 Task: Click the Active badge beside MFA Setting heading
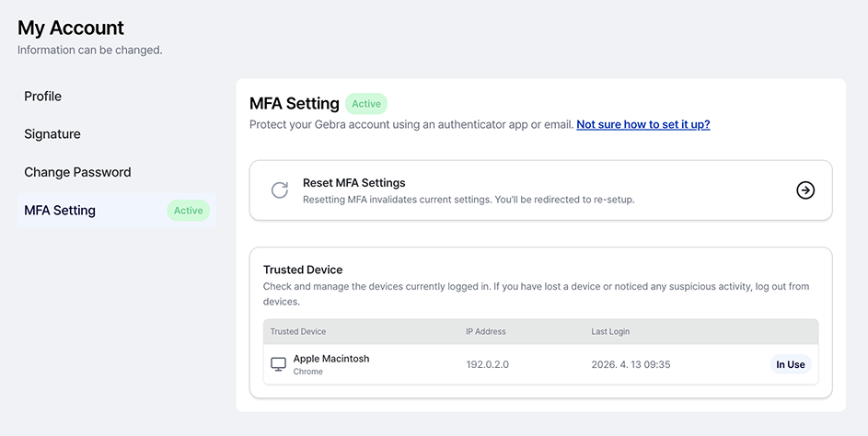click(366, 104)
